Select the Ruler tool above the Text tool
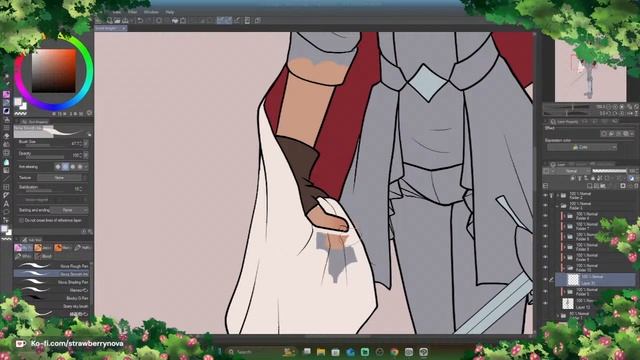 pos(6,196)
